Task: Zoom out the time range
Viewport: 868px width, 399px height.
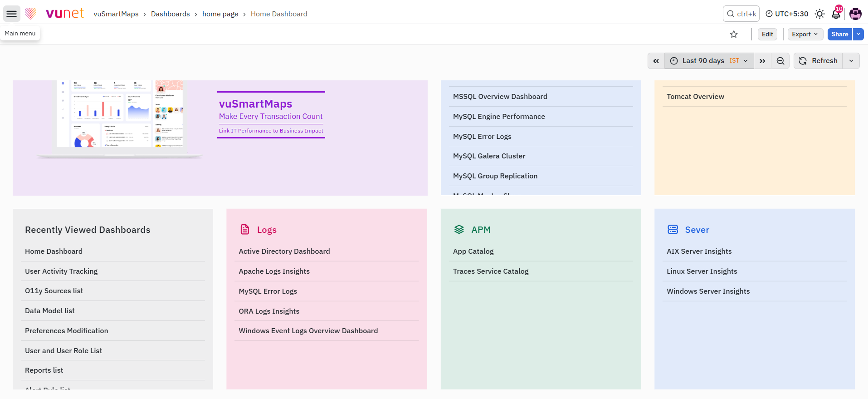Action: 780,61
